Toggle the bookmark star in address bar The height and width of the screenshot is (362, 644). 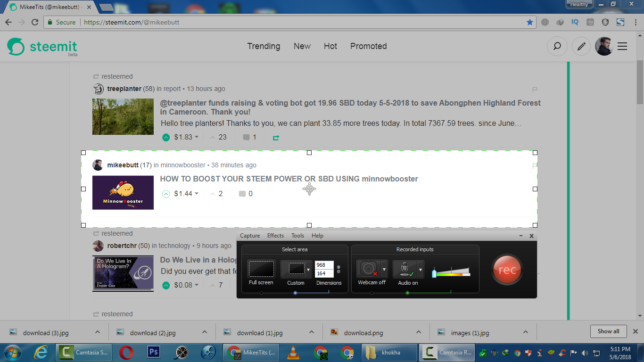[530, 22]
